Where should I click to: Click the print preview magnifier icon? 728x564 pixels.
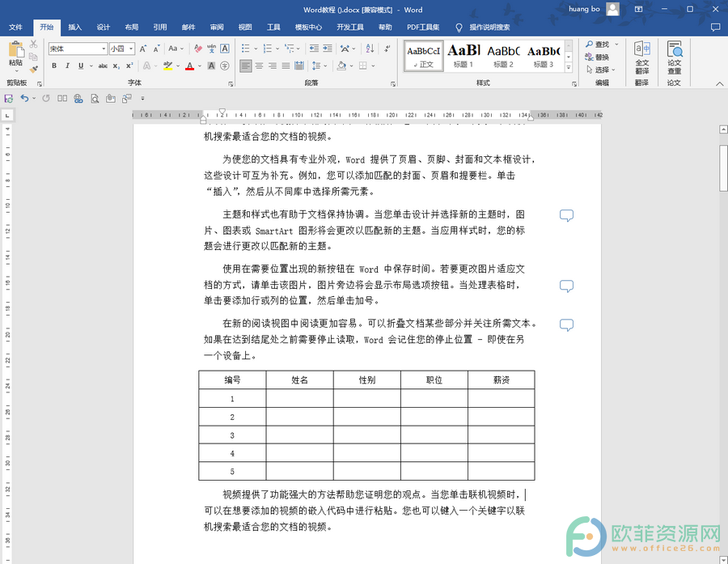coord(95,99)
